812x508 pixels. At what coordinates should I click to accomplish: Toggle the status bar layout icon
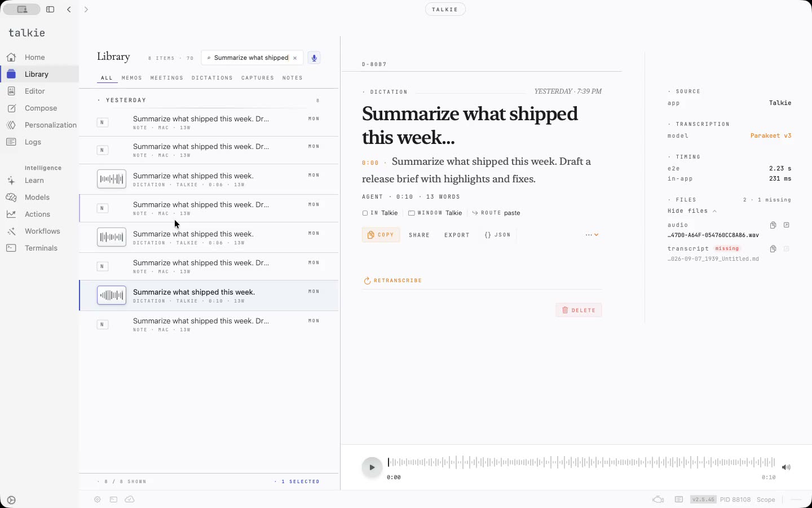click(x=679, y=500)
